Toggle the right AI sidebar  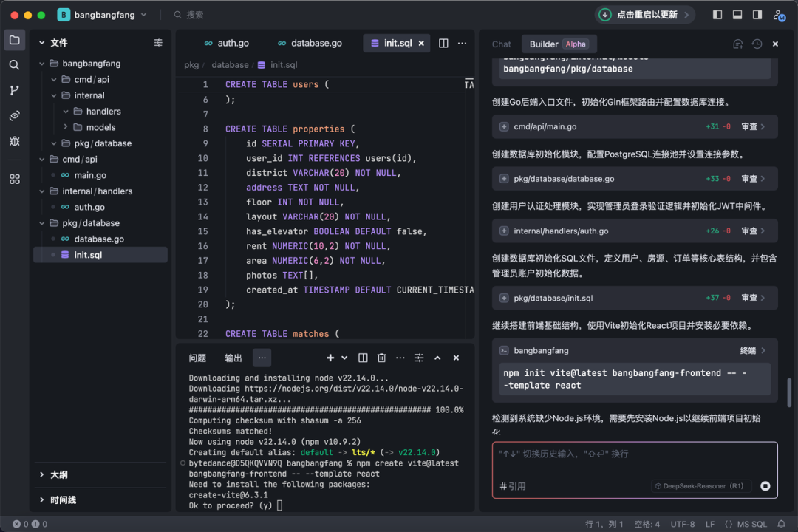click(x=757, y=15)
